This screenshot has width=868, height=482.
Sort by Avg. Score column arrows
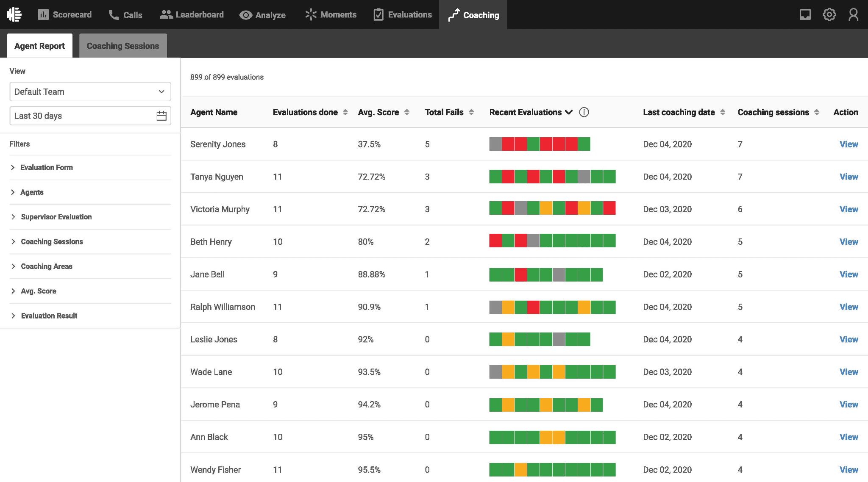[407, 112]
